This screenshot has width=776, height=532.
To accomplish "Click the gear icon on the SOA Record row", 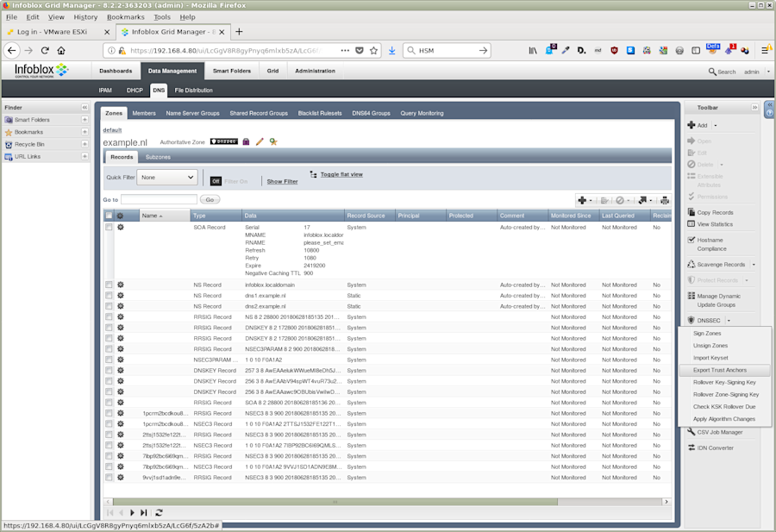I will pyautogui.click(x=120, y=227).
